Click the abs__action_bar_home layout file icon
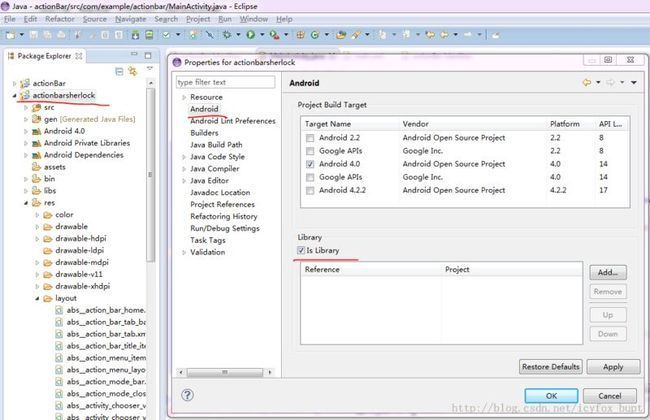 (x=59, y=310)
